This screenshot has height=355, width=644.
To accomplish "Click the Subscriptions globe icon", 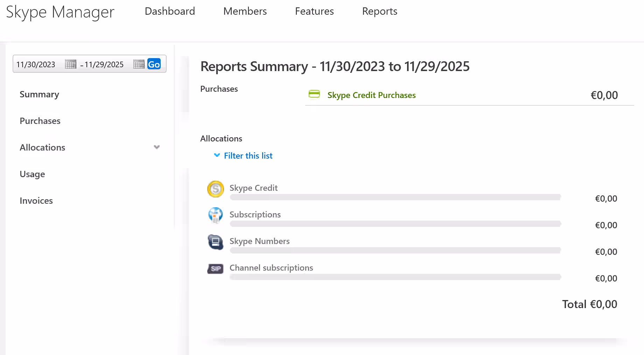I will pos(215,215).
